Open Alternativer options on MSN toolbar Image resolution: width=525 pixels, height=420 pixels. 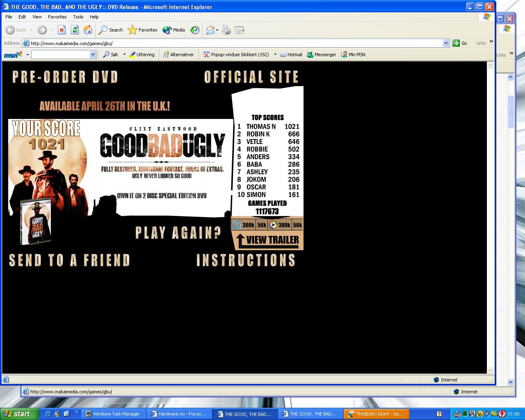coord(178,55)
